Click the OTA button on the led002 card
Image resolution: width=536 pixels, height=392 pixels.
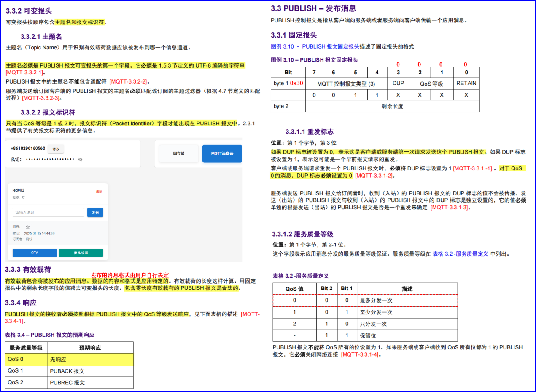click(x=35, y=253)
